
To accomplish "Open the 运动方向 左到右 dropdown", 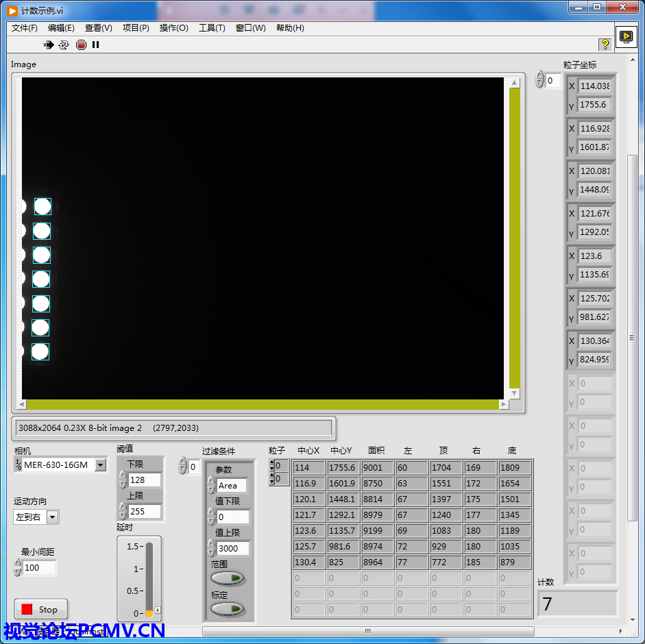I will 53,517.
